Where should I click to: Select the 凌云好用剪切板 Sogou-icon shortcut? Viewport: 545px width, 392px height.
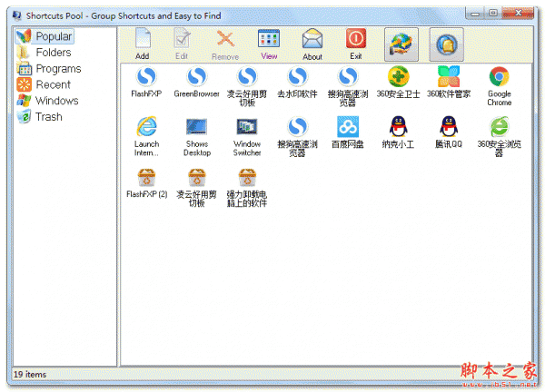(247, 87)
